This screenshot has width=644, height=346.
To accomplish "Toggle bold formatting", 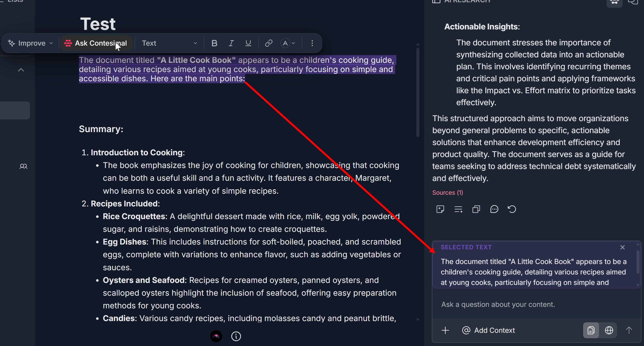I will (x=214, y=43).
